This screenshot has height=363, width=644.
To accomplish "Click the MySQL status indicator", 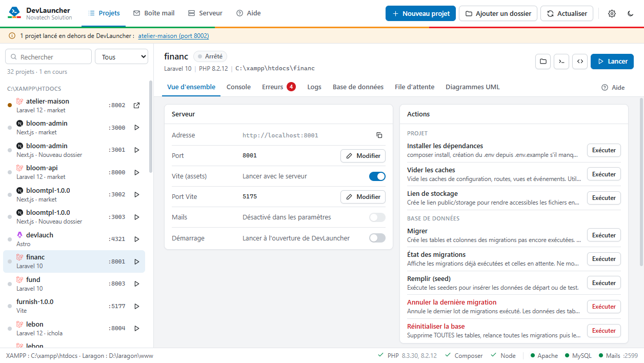I will [x=578, y=355].
